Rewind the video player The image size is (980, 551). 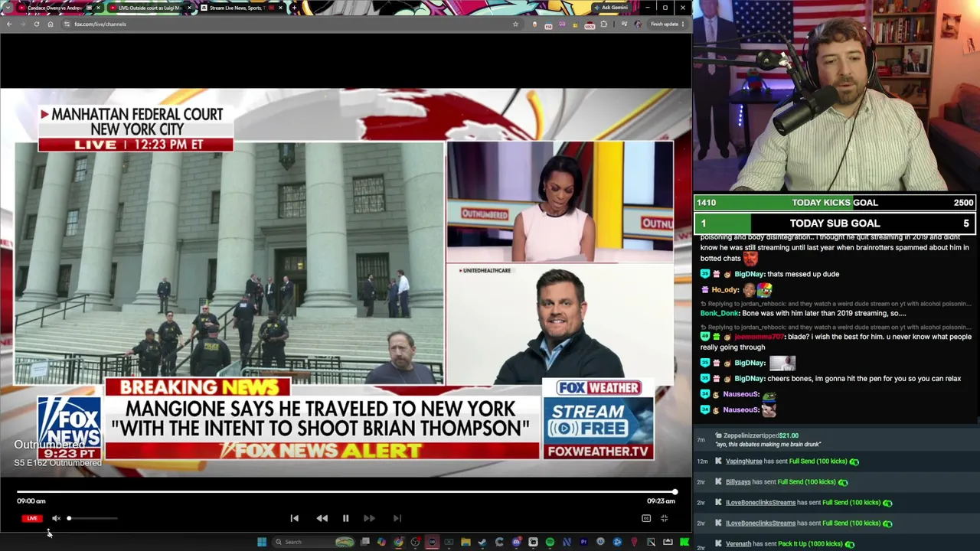pos(322,518)
